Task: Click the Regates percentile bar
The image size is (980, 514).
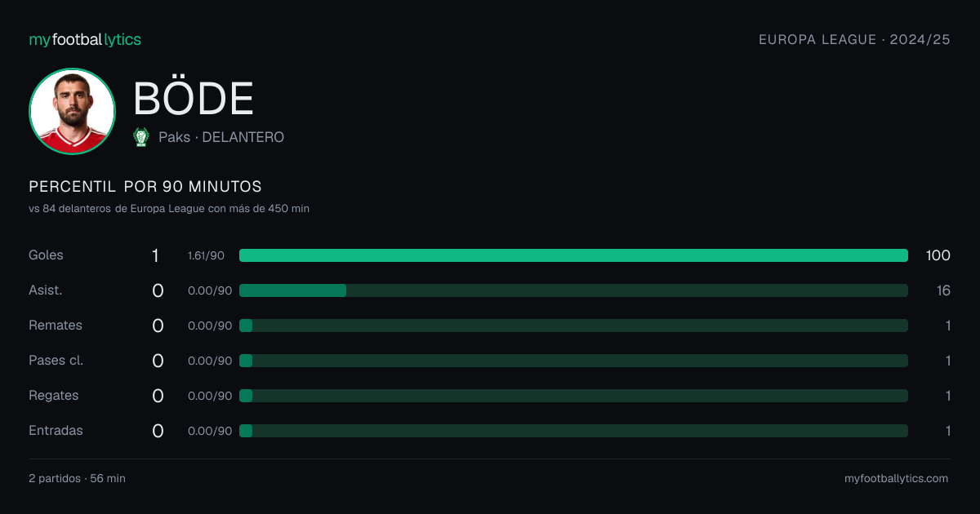Action: (x=573, y=396)
